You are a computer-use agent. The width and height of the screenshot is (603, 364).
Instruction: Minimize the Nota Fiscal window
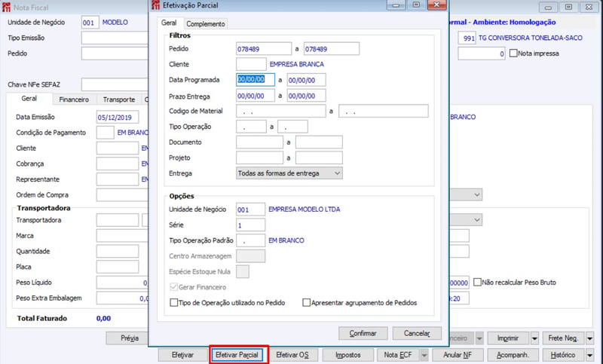point(549,7)
